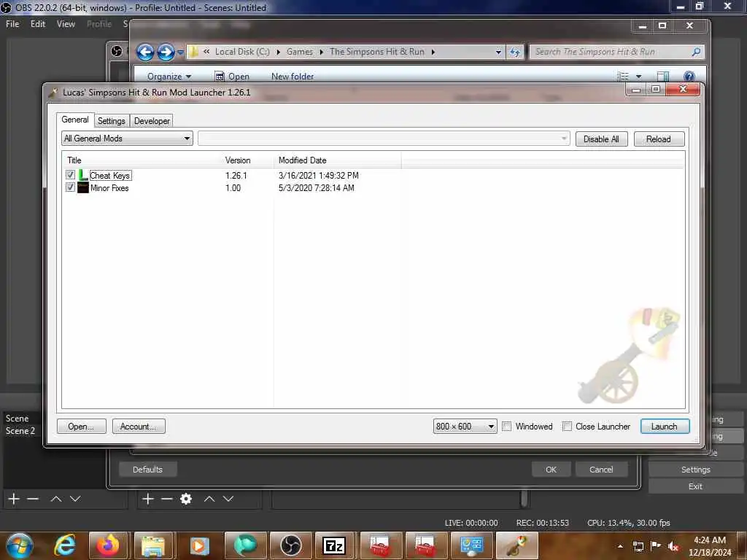Open the OBS File menu
The width and height of the screenshot is (747, 560).
point(12,24)
